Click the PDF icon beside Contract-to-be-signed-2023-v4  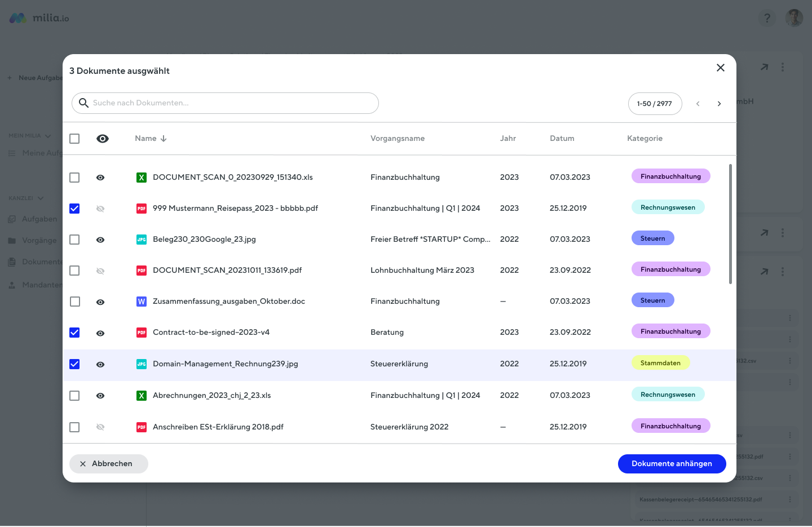coord(142,333)
